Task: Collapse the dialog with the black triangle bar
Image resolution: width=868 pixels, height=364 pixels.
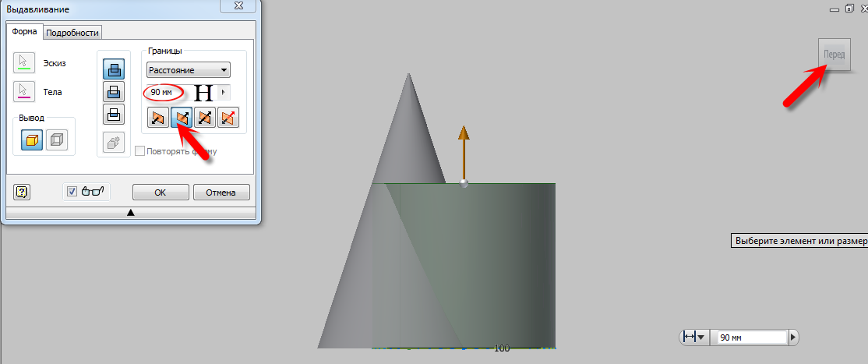Action: click(x=130, y=212)
